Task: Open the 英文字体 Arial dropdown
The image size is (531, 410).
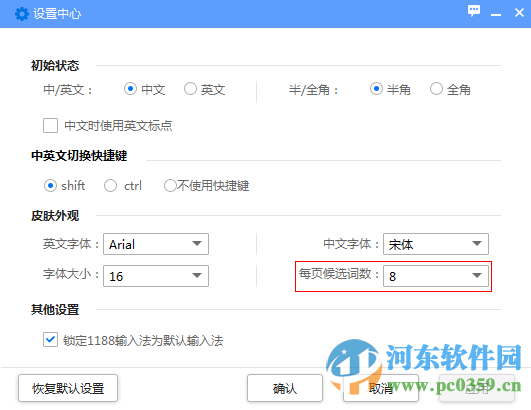Action: click(x=156, y=244)
